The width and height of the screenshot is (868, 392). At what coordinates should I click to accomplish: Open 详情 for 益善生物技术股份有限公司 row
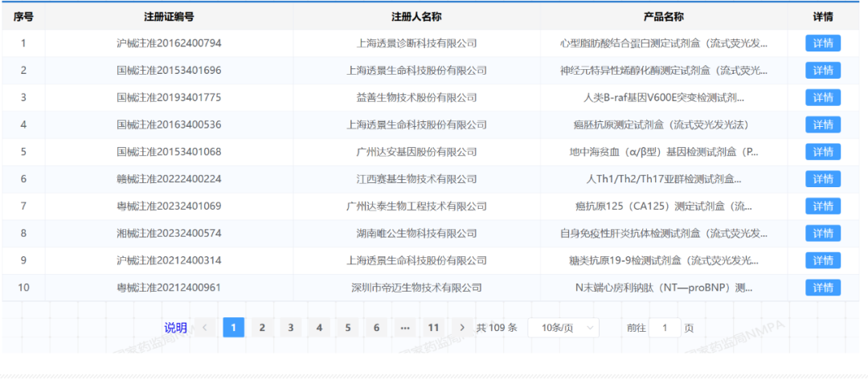822,98
